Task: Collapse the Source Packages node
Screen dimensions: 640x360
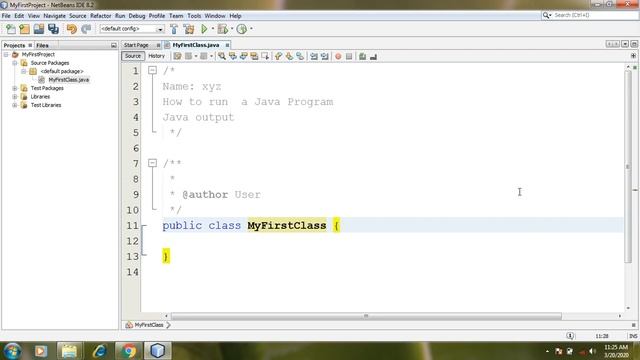Action: point(15,63)
